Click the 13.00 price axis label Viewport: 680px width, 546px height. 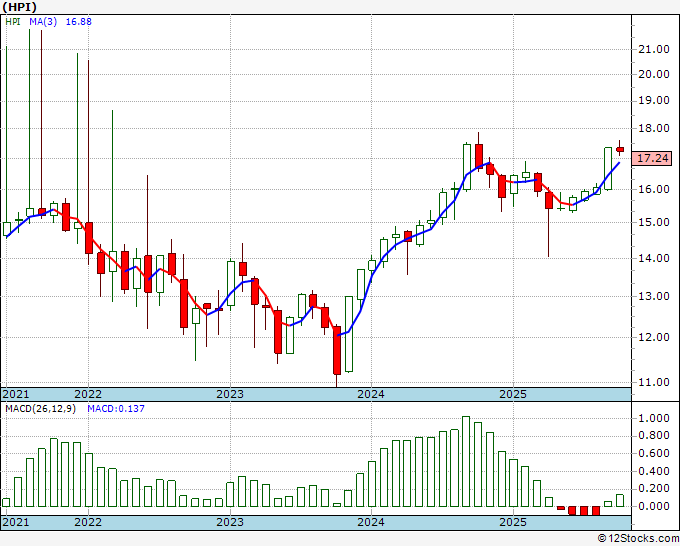[654, 297]
